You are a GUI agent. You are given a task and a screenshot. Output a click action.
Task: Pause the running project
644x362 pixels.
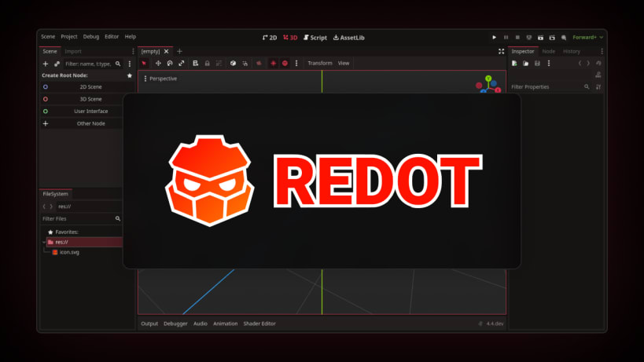pos(506,38)
